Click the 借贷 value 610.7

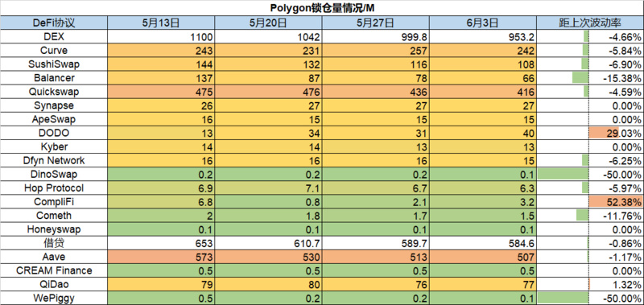pos(268,243)
